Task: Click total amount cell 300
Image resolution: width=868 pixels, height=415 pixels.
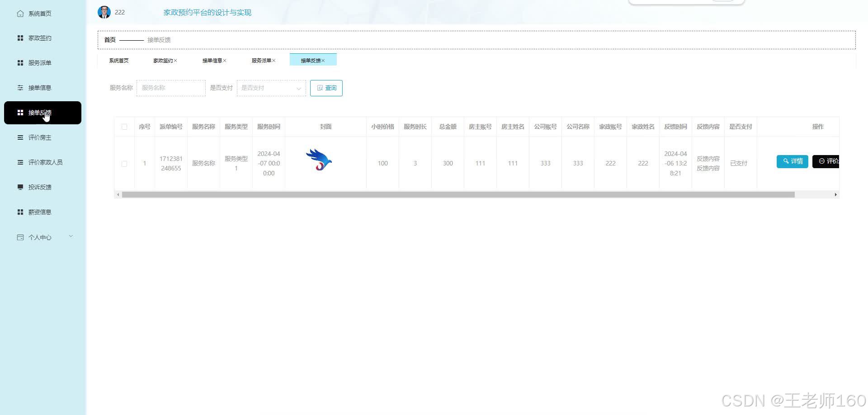Action: [448, 164]
